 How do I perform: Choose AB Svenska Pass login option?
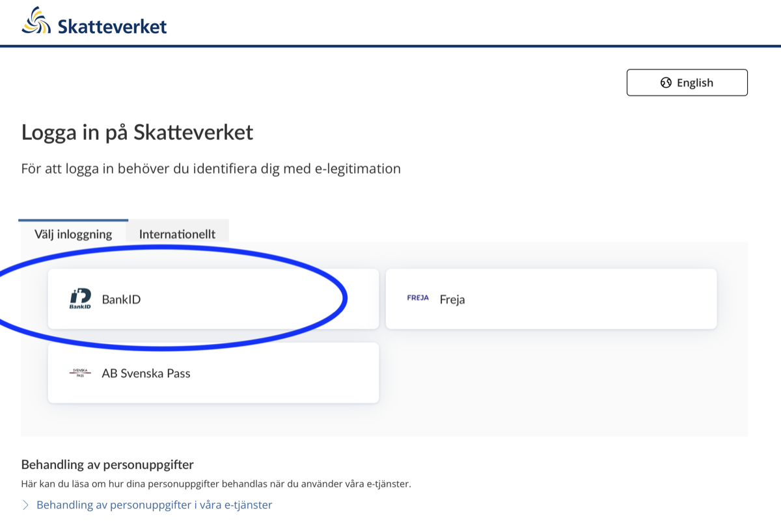click(213, 373)
